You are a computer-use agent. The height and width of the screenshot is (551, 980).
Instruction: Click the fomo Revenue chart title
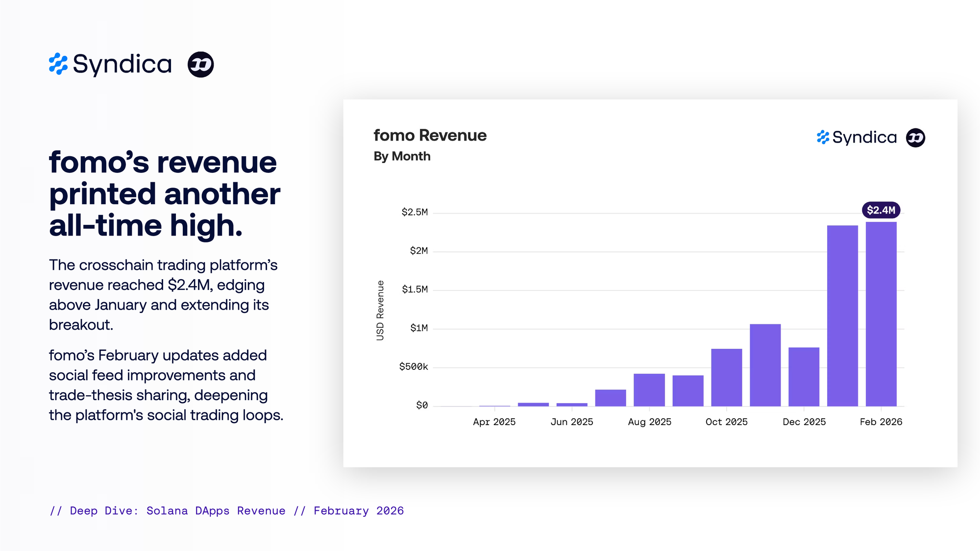click(x=430, y=135)
